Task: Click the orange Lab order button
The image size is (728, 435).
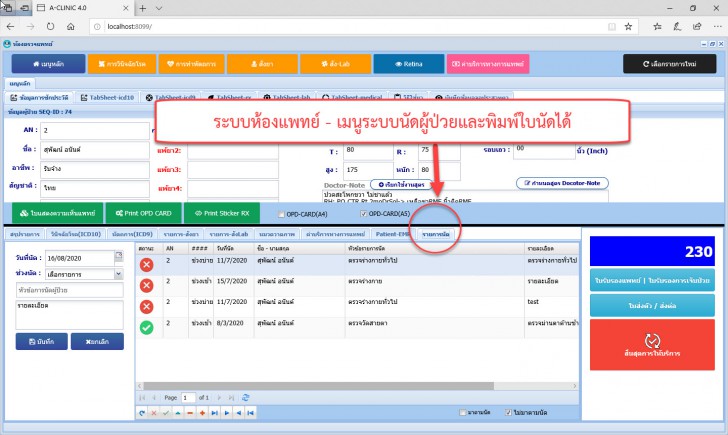Action: tap(335, 64)
